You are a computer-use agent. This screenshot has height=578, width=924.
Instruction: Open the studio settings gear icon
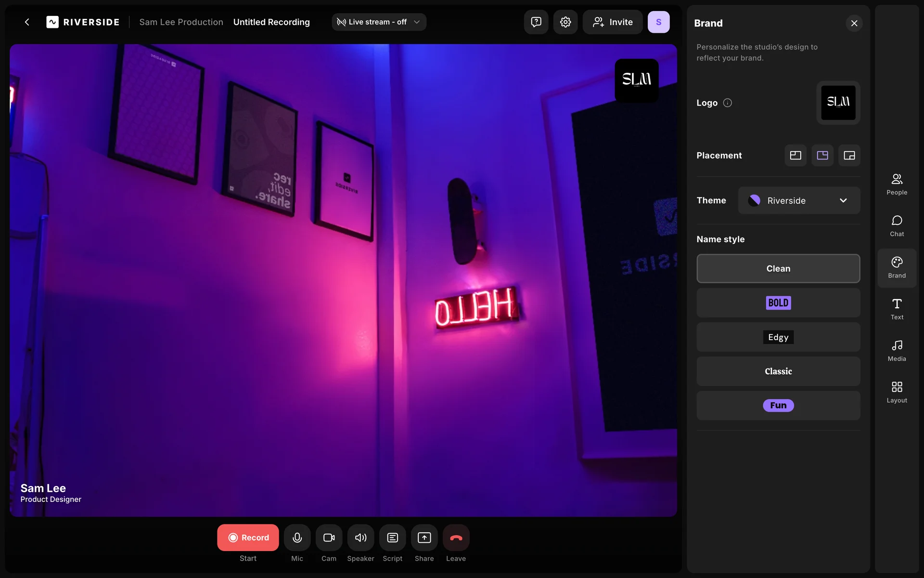565,22
